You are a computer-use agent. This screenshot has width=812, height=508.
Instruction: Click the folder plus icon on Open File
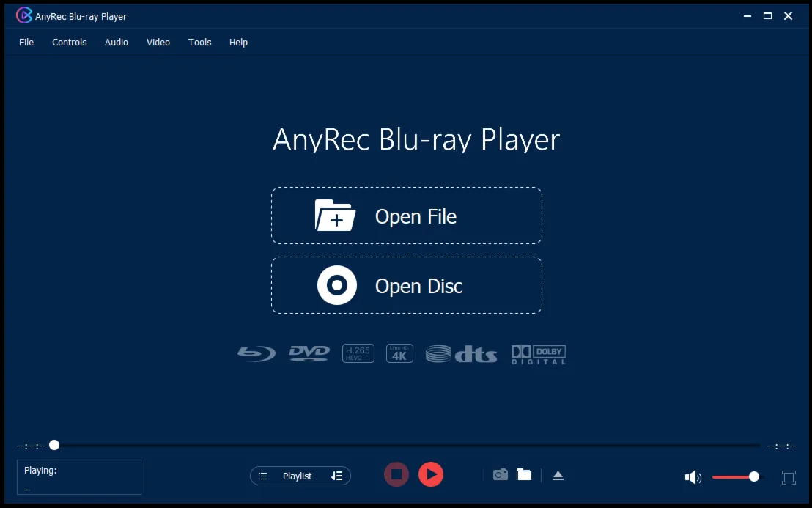click(335, 215)
